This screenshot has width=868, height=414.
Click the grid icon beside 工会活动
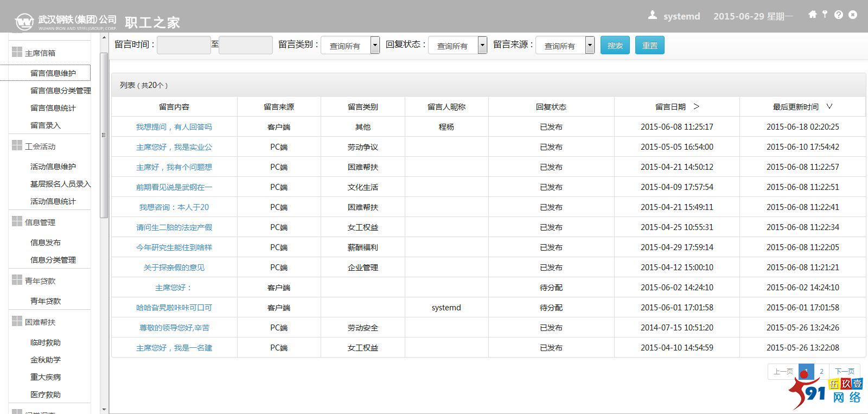(x=17, y=145)
